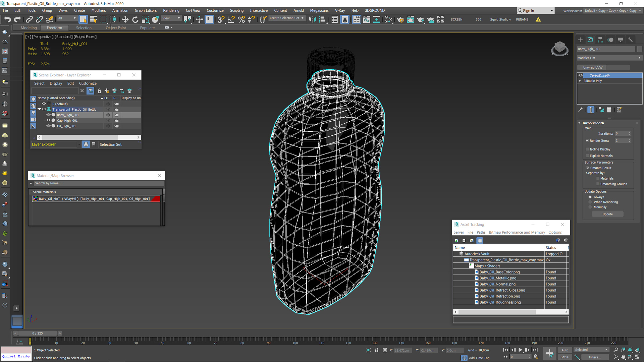Click the Undo arrow icon
Screen dimensions: 644x362
pyautogui.click(x=7, y=19)
